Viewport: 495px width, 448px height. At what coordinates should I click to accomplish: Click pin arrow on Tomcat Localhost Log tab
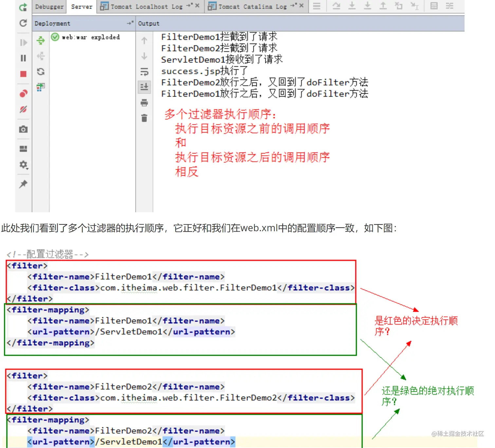pyautogui.click(x=190, y=5)
